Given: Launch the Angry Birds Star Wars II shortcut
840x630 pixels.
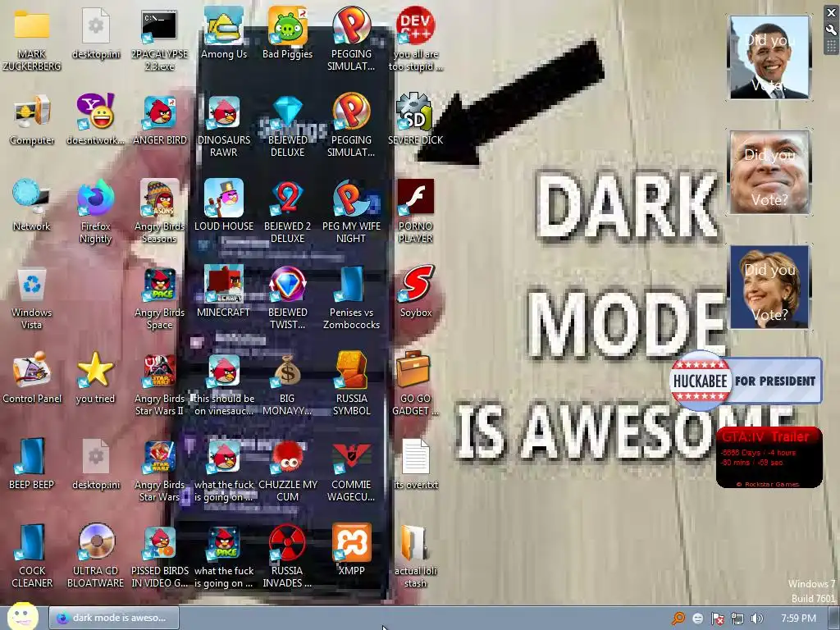Looking at the screenshot, I should [160, 385].
